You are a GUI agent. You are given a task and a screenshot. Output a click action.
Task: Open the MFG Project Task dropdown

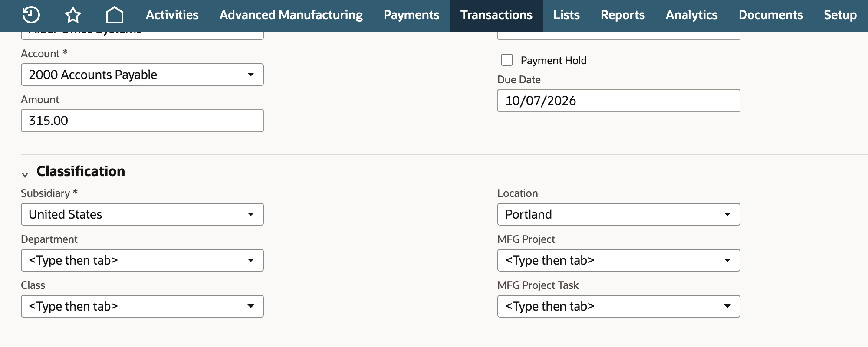619,306
